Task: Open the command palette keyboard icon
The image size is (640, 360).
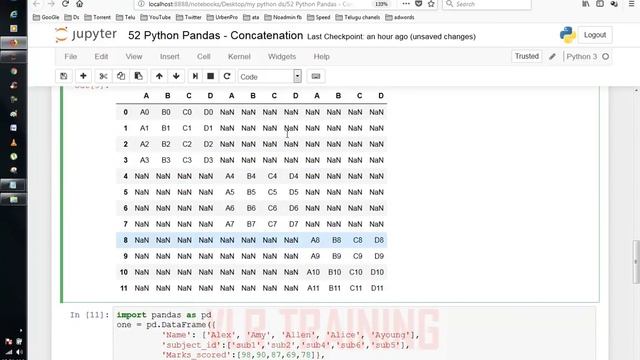Action: (316, 76)
